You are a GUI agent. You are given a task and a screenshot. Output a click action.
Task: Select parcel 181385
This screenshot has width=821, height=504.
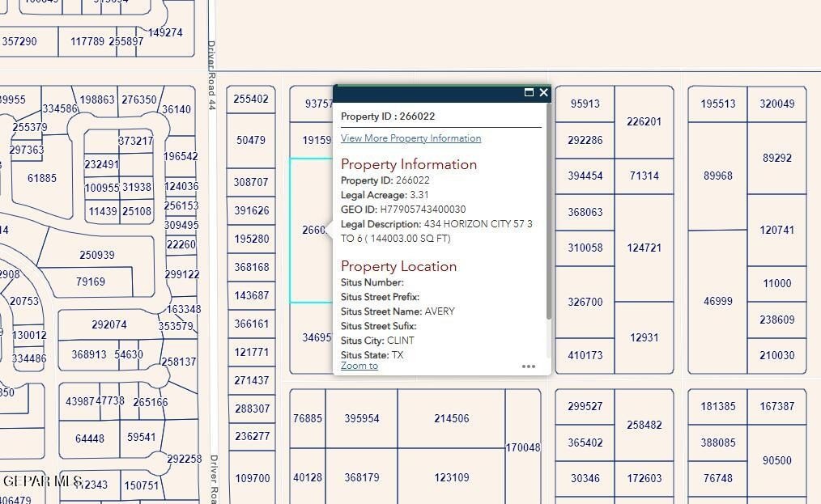718,406
